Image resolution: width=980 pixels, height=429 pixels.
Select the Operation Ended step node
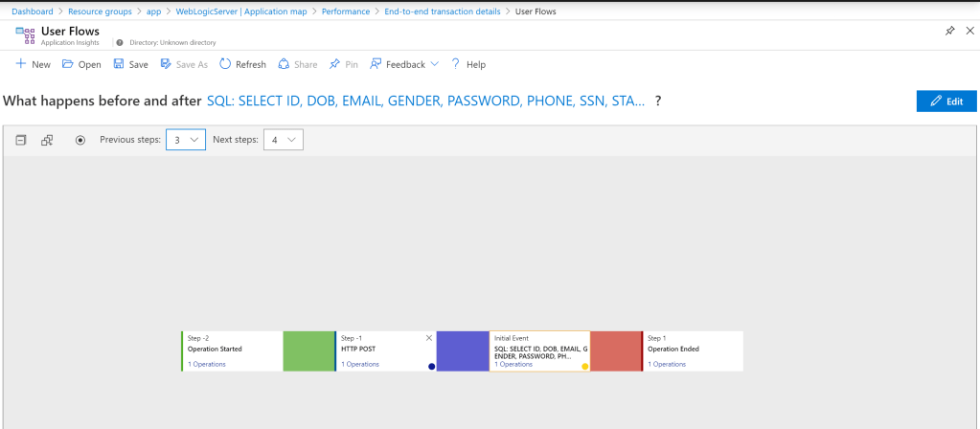point(692,350)
